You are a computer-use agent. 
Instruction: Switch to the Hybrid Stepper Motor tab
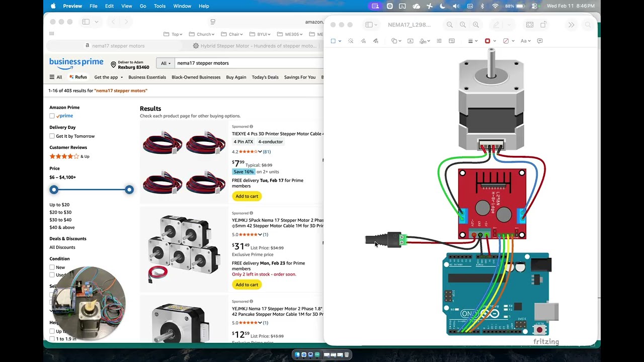tap(255, 46)
